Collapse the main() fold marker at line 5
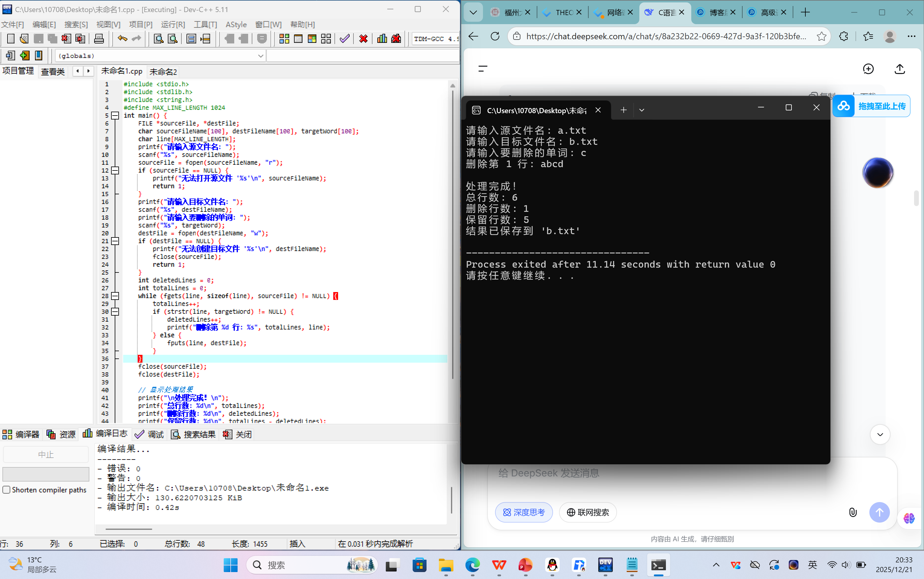 [115, 115]
